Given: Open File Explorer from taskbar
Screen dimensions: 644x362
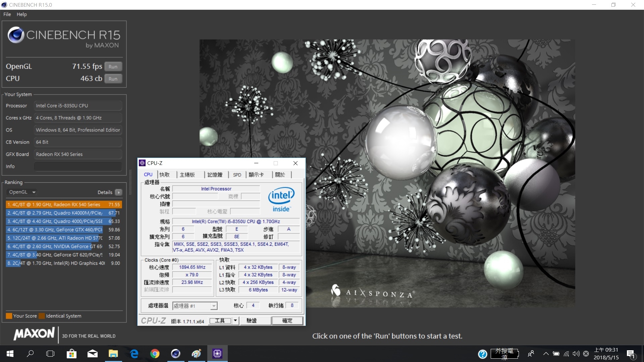Looking at the screenshot, I should tap(113, 354).
